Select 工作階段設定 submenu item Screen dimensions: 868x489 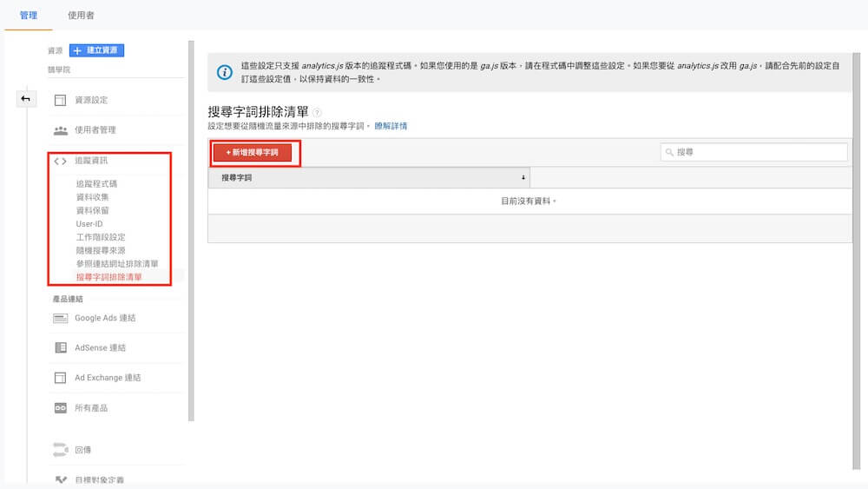coord(100,237)
